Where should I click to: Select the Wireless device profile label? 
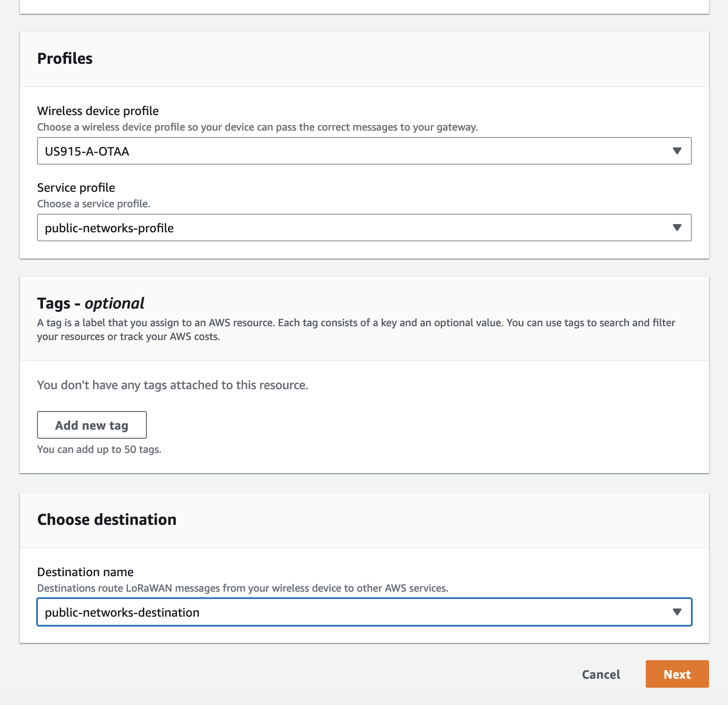98,111
